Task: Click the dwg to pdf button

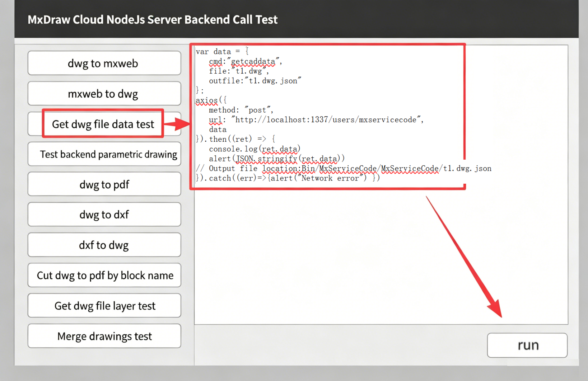Action: pyautogui.click(x=104, y=184)
